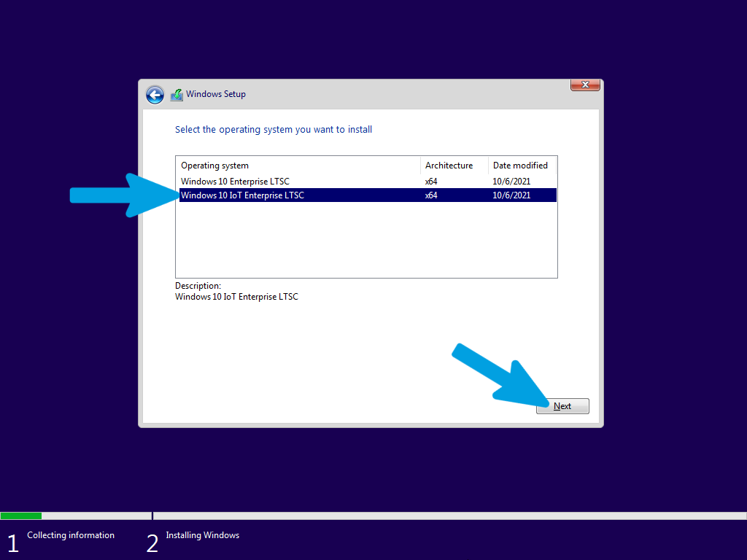
Task: Click 10/6/2021 in the Enterprise LTSC row
Action: 511,182
